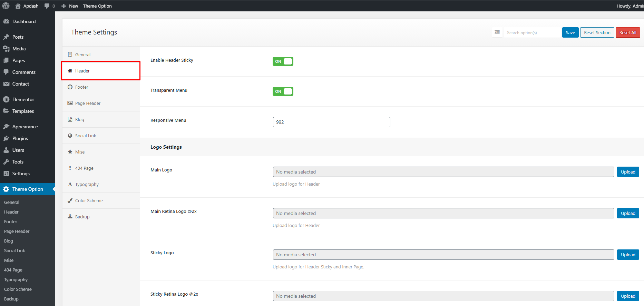Open the New content dropdown in admin bar

(70, 6)
